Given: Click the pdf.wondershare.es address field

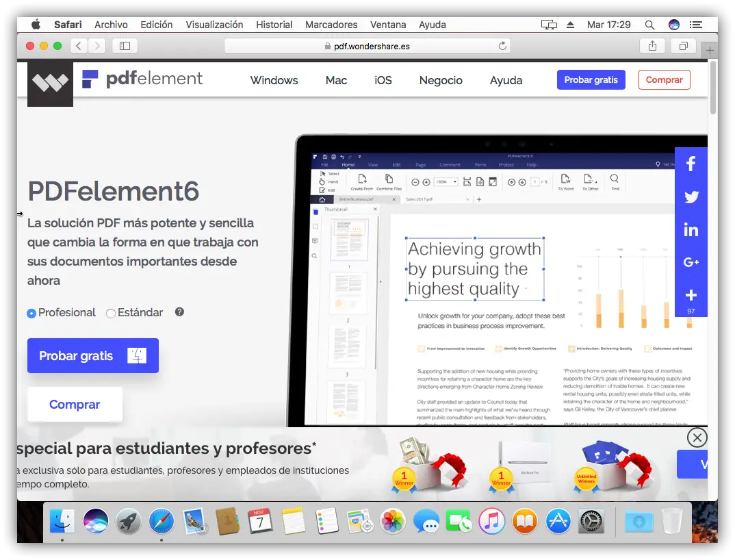Looking at the screenshot, I should click(x=367, y=46).
